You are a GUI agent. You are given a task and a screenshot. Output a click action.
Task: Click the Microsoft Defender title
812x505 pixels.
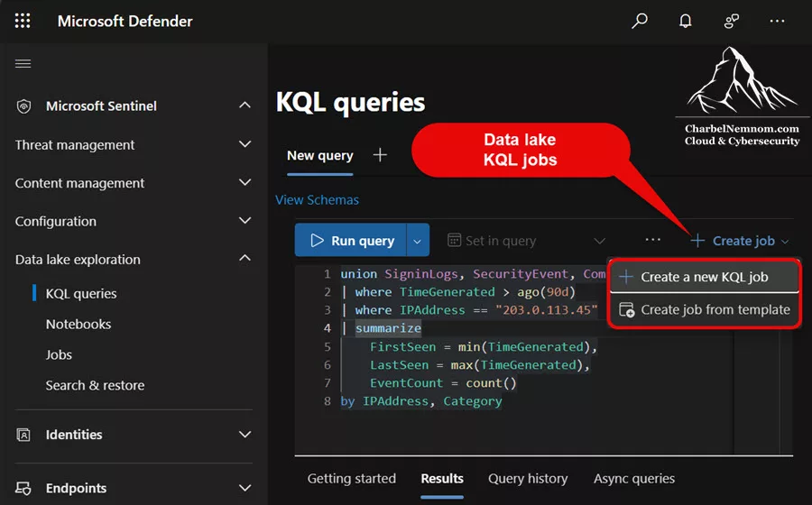pos(125,22)
